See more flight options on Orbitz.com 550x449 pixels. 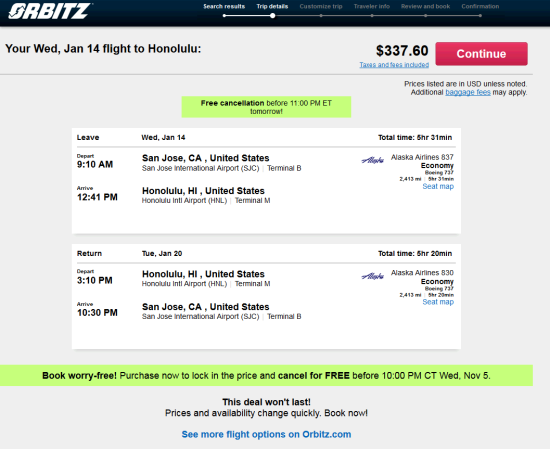266,434
